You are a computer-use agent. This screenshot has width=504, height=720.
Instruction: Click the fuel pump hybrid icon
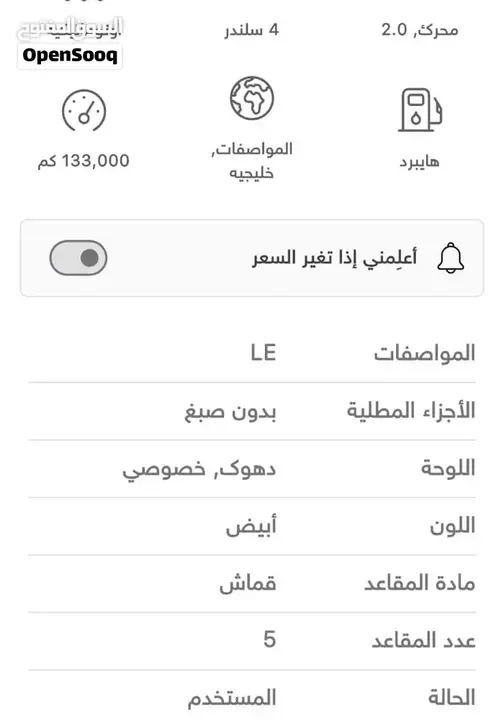click(420, 110)
